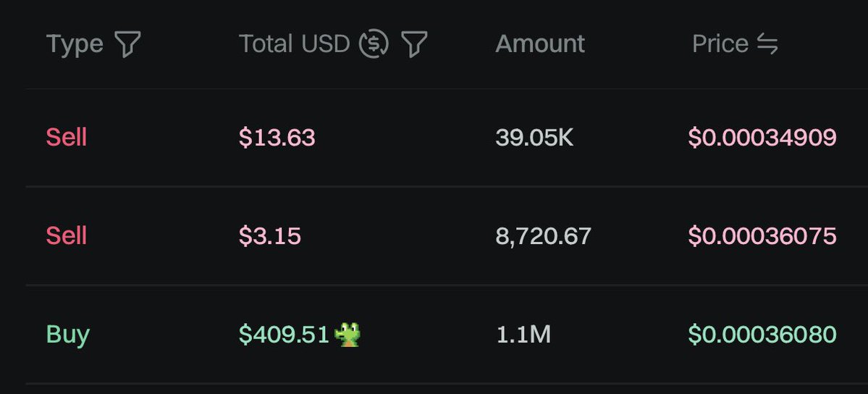Open the Total USD filter funnel icon
Screen dimensions: 868x394
point(414,43)
